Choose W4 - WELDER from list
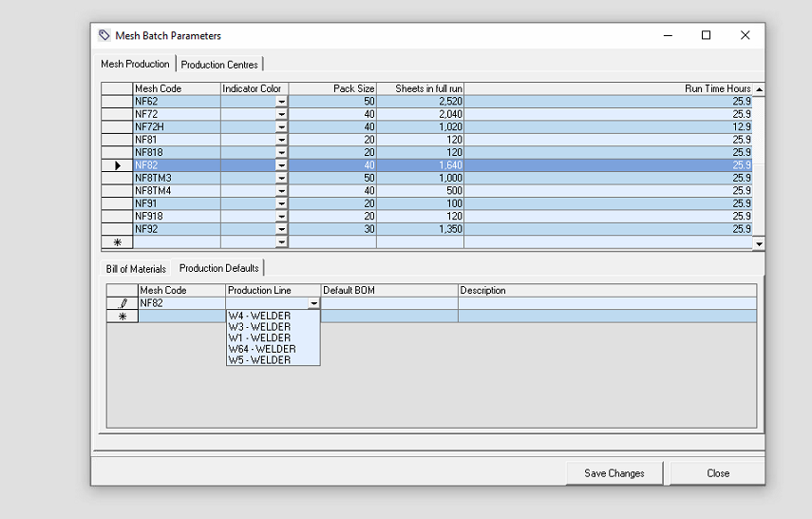Image resolution: width=812 pixels, height=519 pixels. (x=273, y=316)
